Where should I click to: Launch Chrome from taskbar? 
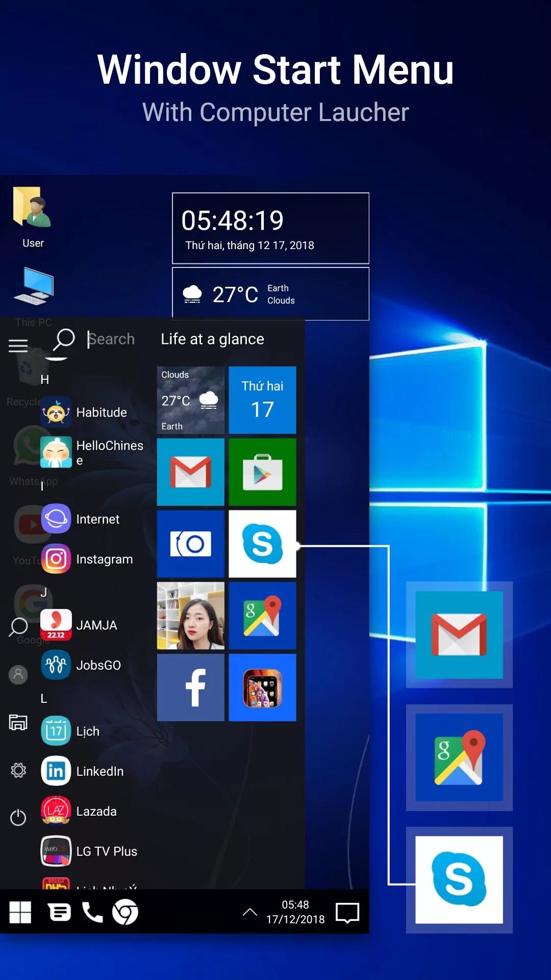[x=125, y=912]
